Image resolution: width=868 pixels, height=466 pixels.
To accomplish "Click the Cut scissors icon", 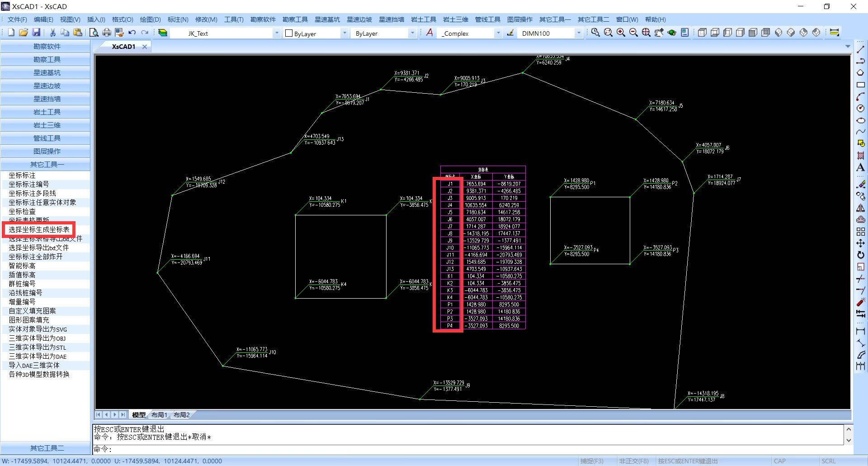I will point(52,33).
